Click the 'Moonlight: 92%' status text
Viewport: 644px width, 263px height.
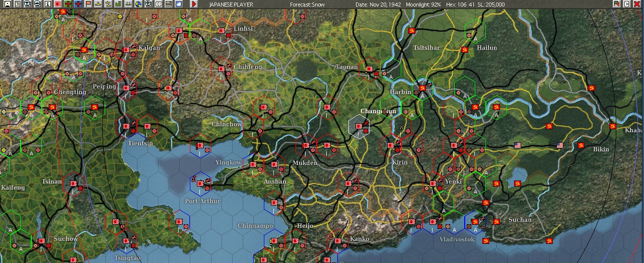click(423, 5)
